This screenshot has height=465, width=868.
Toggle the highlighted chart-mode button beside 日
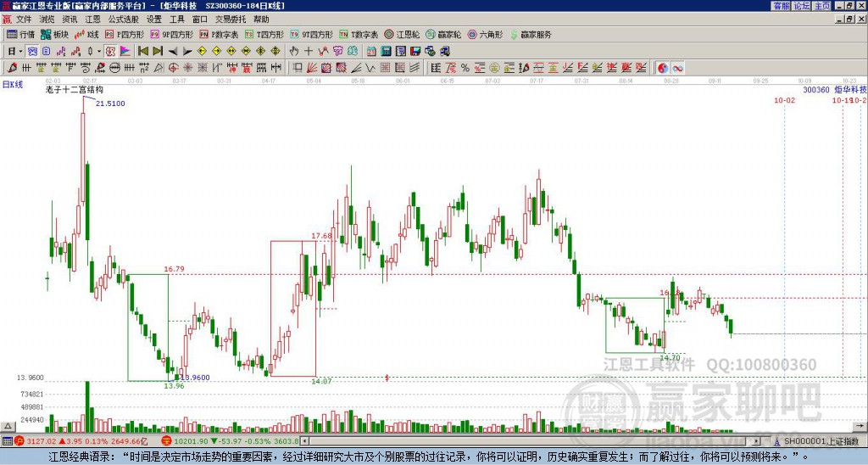pyautogui.click(x=32, y=52)
